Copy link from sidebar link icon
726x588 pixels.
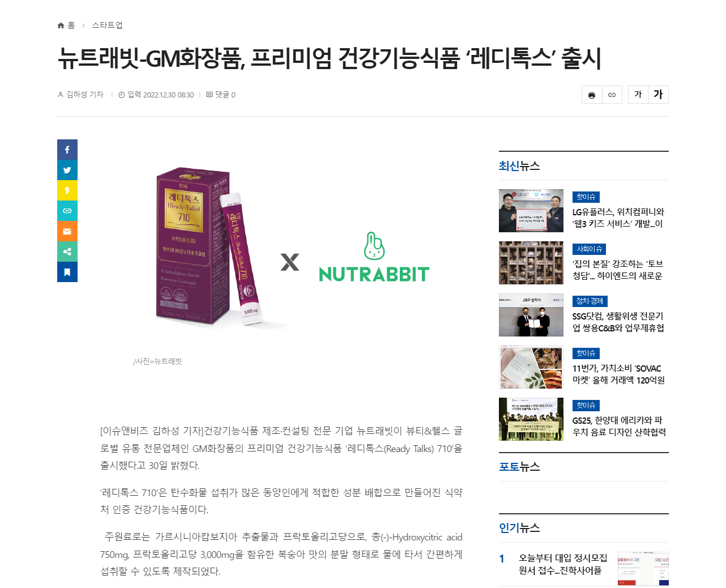point(67,211)
